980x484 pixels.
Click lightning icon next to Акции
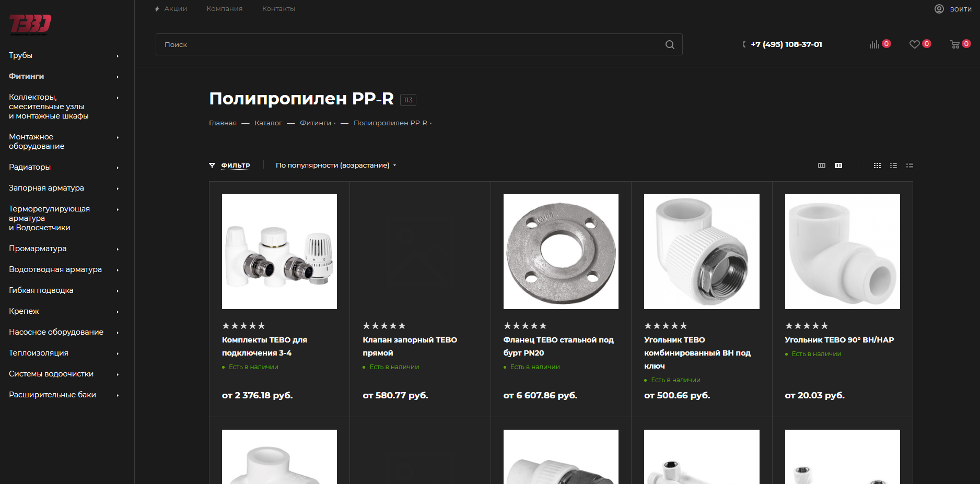coord(157,9)
